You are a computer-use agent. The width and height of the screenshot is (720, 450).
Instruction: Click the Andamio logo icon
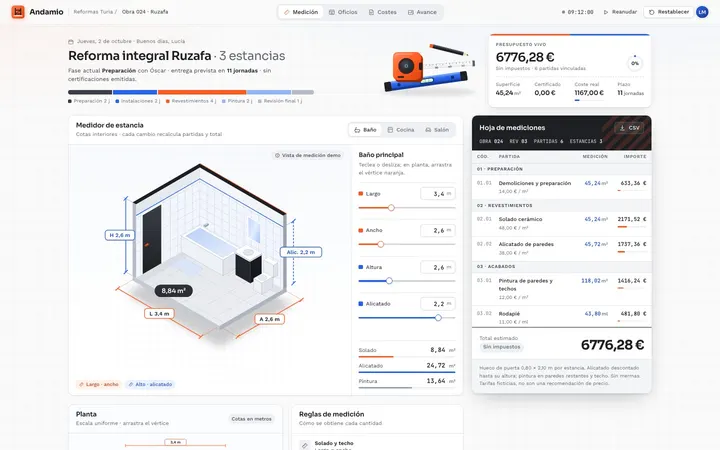[18, 12]
